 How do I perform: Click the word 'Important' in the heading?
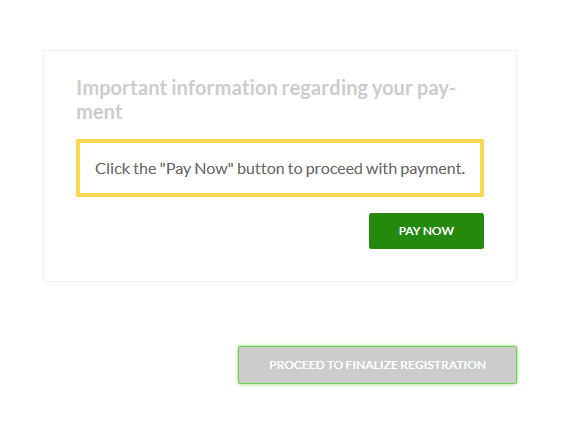pyautogui.click(x=122, y=88)
